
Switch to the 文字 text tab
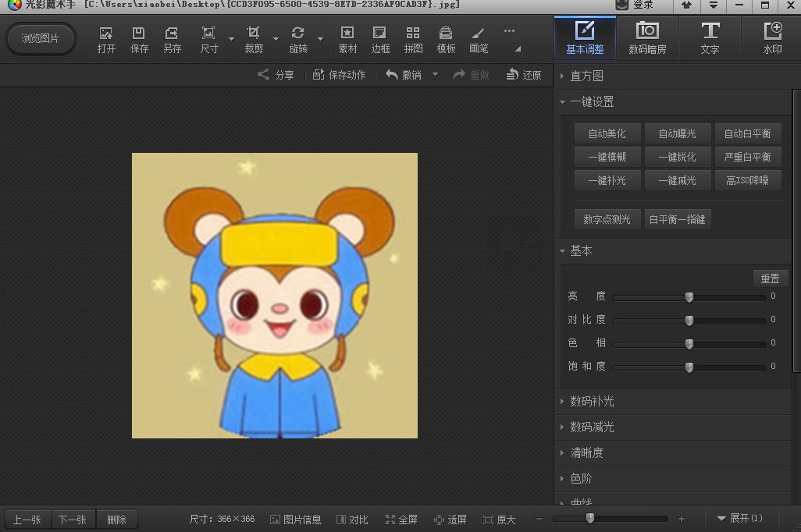click(710, 37)
